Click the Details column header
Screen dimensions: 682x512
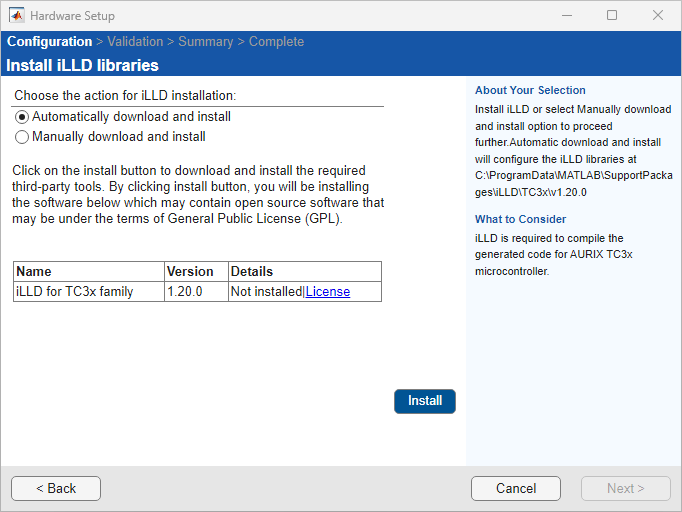pos(305,271)
